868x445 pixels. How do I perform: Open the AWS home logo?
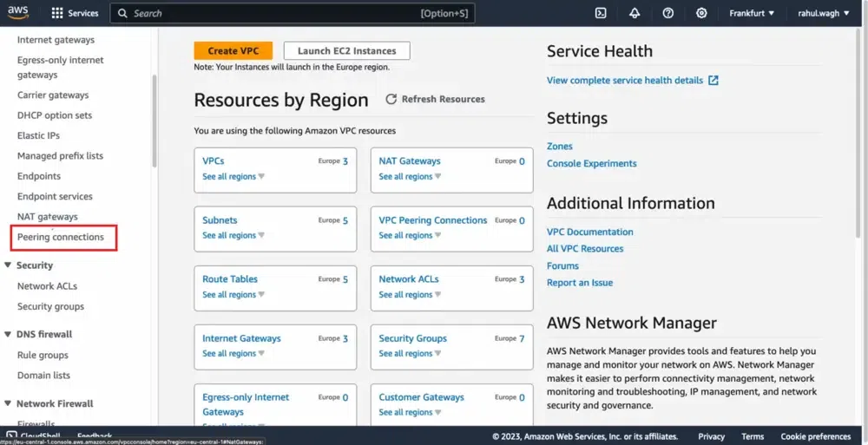pos(18,13)
